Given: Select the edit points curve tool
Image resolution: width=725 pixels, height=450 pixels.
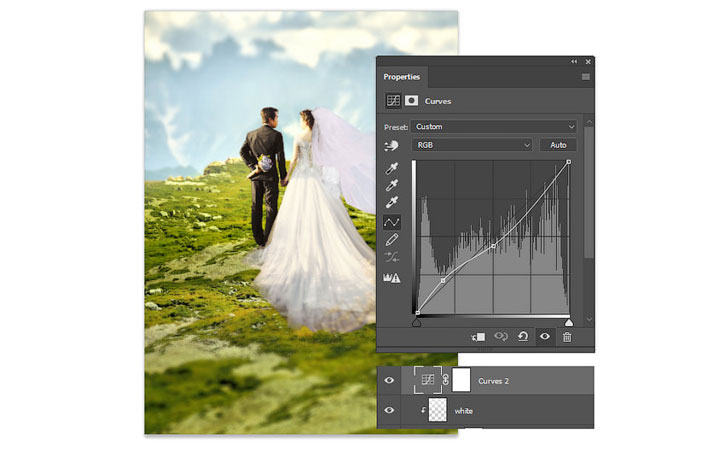Looking at the screenshot, I should click(x=392, y=222).
